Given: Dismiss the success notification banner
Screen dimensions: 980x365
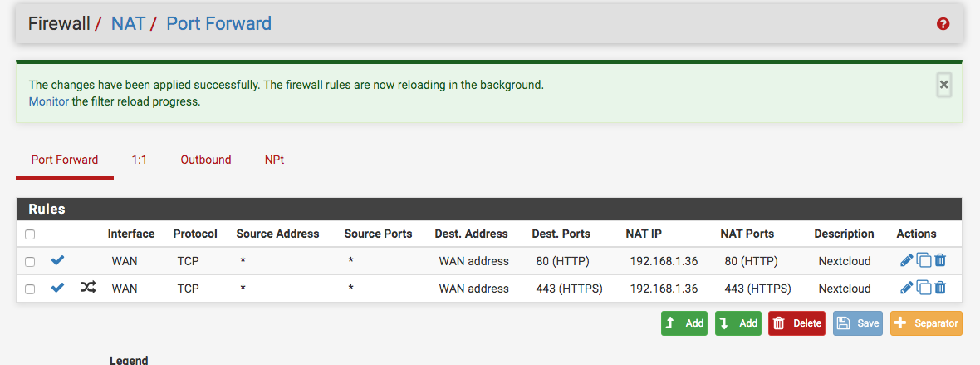Looking at the screenshot, I should [x=943, y=84].
